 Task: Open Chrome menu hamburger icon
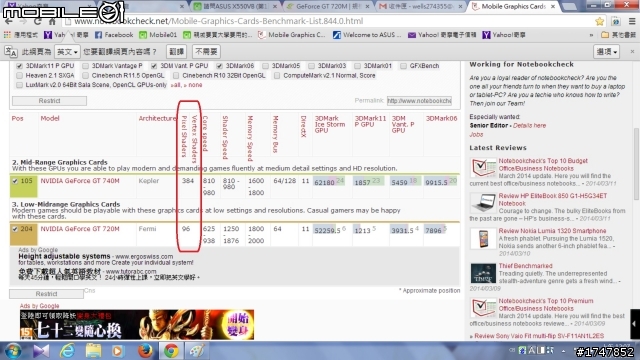tap(632, 21)
